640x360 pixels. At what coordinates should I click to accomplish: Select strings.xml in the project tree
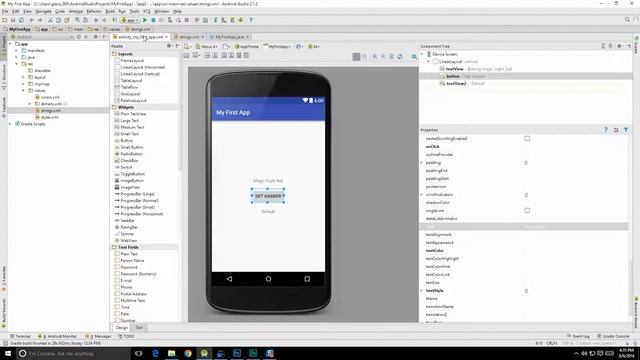(51, 111)
